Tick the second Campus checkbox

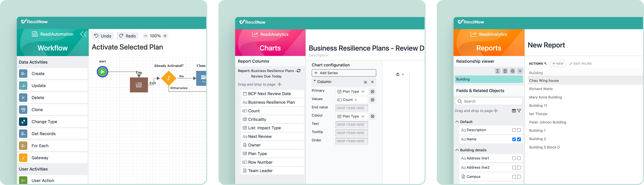(519, 177)
